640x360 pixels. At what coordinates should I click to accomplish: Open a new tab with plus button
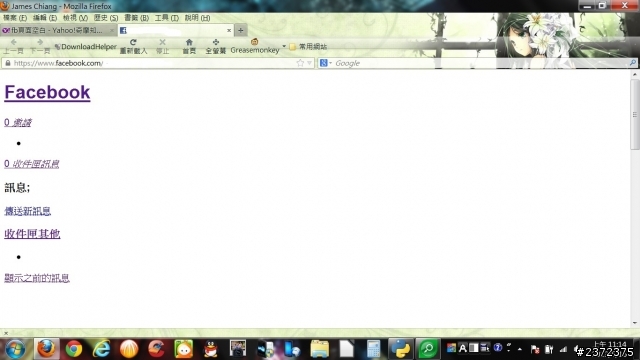(x=240, y=30)
